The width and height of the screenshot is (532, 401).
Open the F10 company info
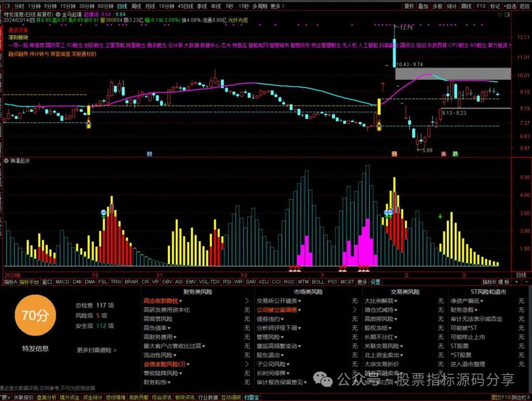pyautogui.click(x=481, y=6)
